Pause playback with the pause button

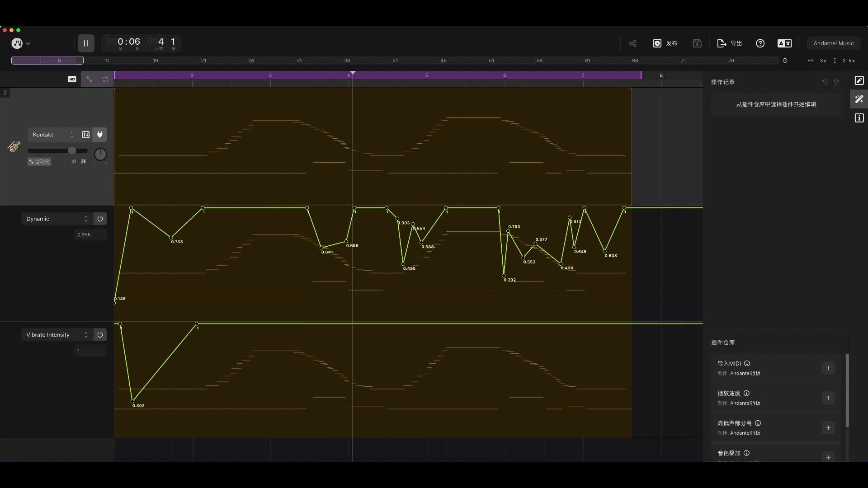(x=86, y=43)
